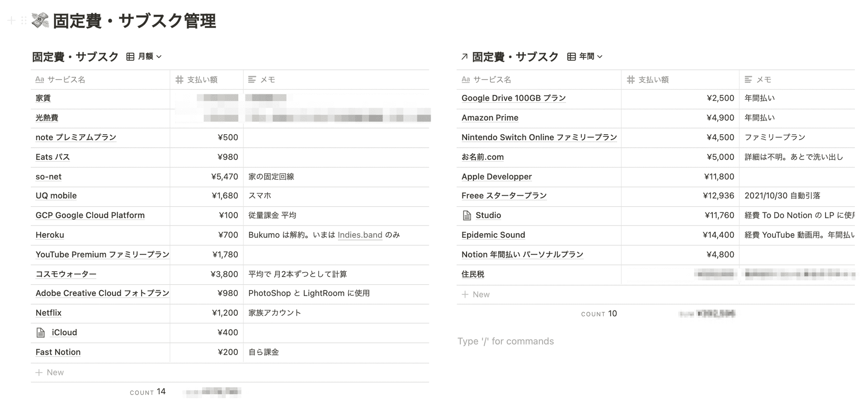Open the Heroku row
The image size is (868, 408).
[50, 235]
